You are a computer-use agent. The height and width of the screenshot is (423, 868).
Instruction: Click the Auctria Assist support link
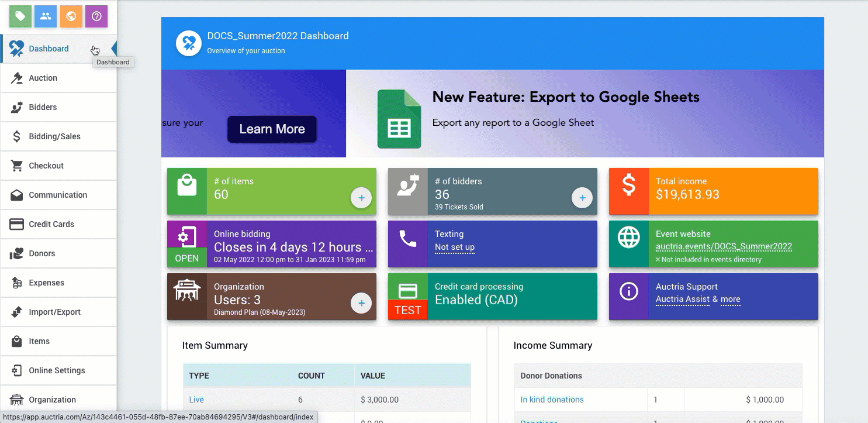(682, 299)
